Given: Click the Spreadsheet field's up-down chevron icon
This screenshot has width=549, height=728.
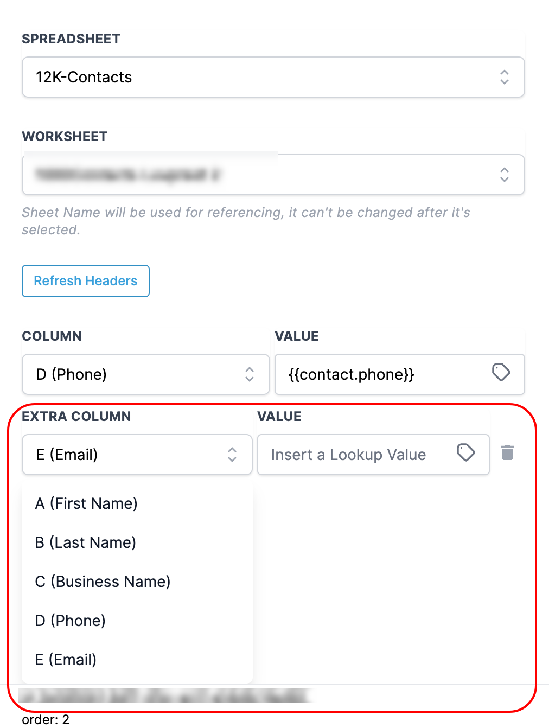Looking at the screenshot, I should tap(504, 77).
